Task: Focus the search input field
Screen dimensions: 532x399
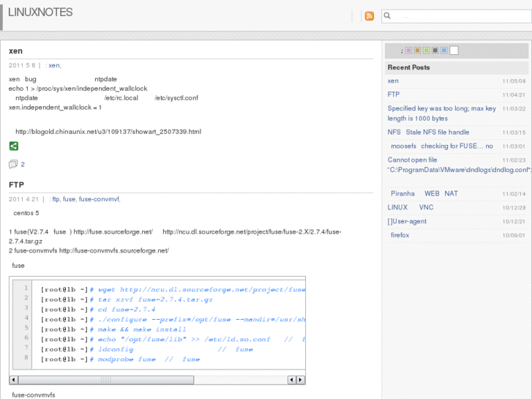Action: pyautogui.click(x=457, y=16)
